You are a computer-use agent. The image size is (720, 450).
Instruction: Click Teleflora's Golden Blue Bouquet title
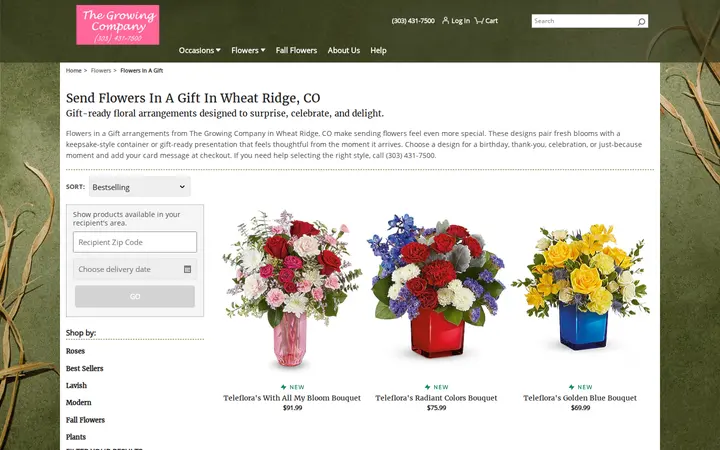(x=580, y=398)
